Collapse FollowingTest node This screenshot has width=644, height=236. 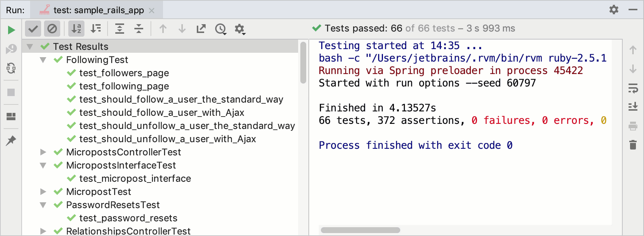(43, 60)
